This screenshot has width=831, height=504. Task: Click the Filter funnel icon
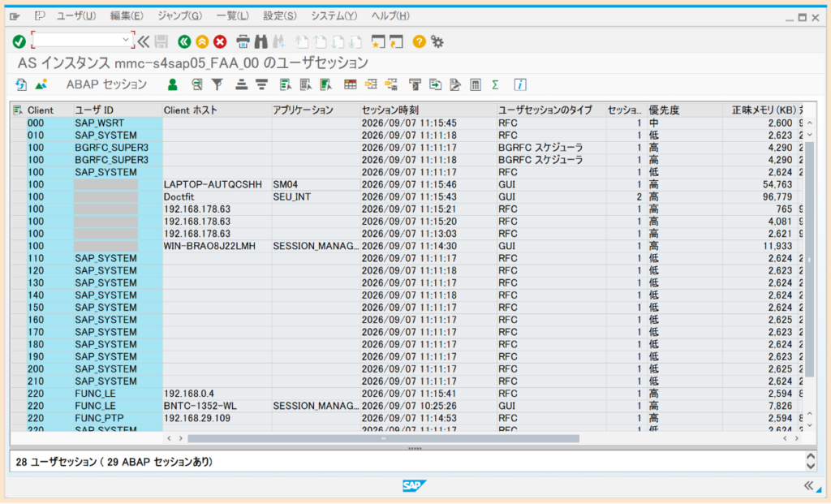(217, 84)
